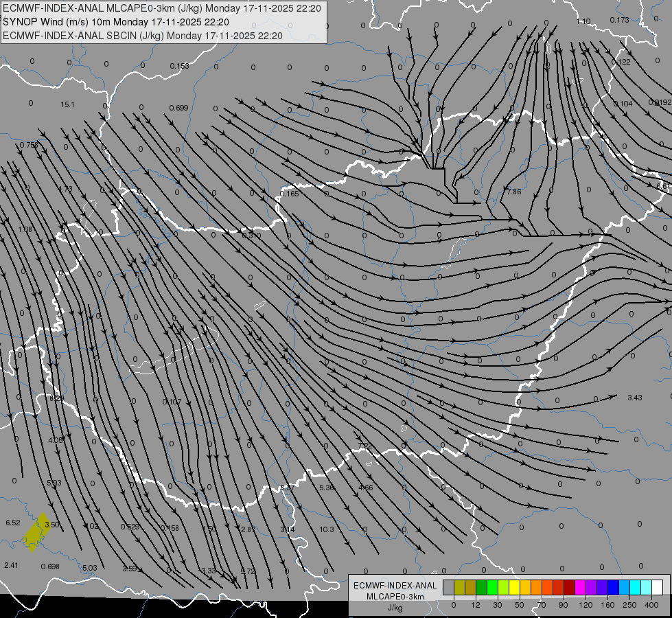
Task: Click the legend tick label 400
Action: click(x=651, y=605)
